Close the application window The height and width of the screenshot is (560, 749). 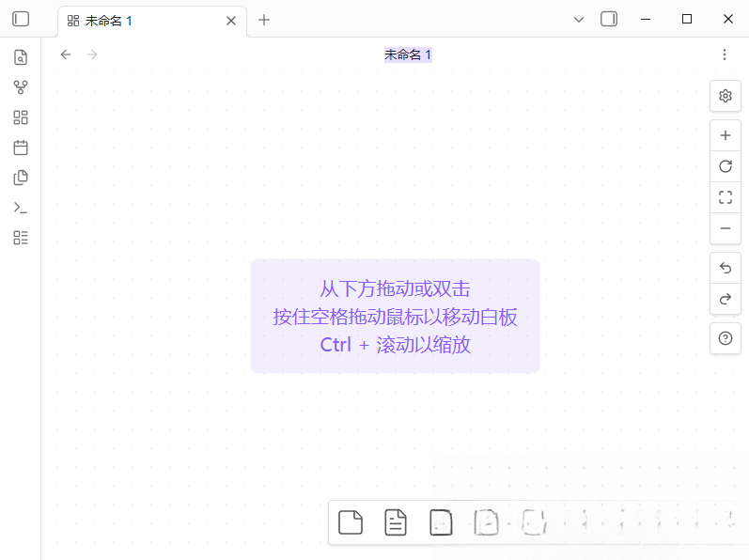728,19
